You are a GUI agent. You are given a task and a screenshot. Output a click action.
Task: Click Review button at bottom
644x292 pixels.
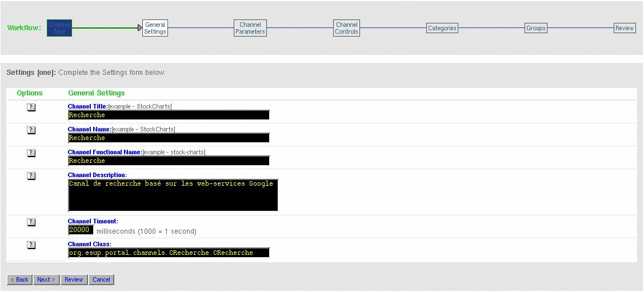point(74,279)
